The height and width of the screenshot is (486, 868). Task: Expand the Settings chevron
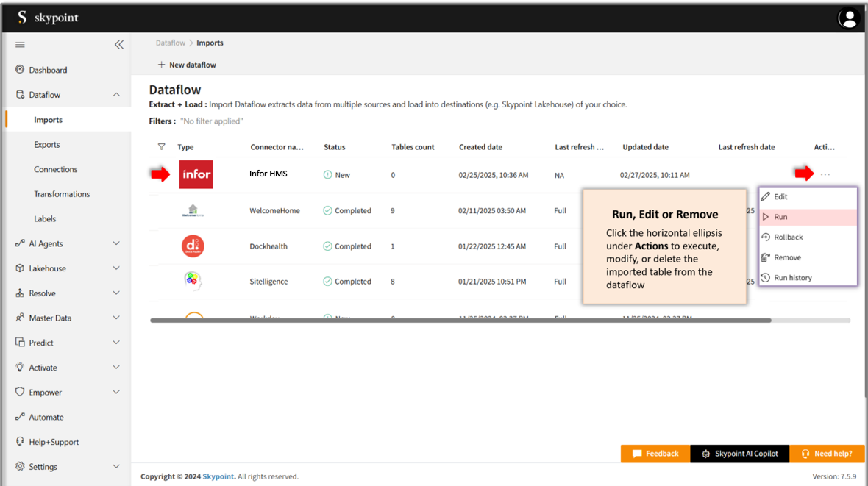[116, 466]
